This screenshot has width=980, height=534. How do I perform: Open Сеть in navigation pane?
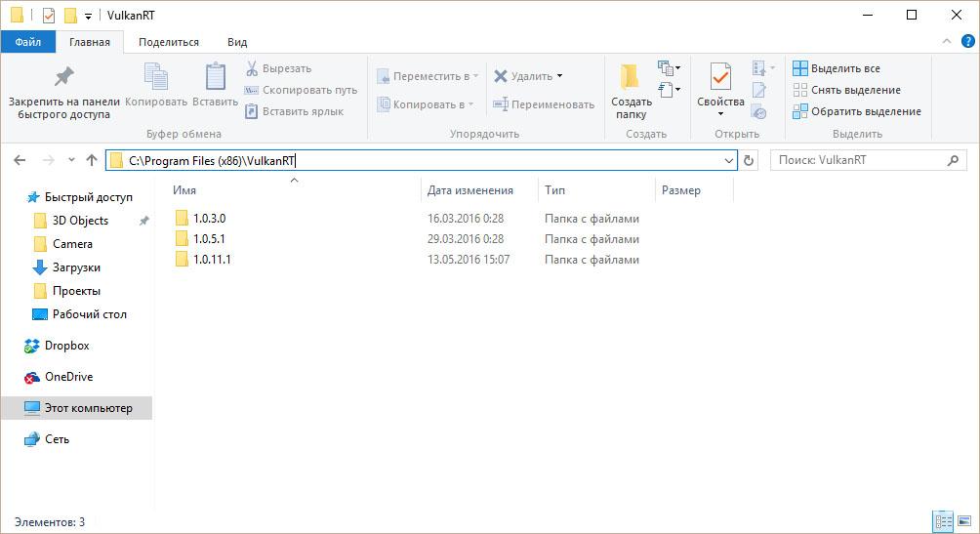57,439
